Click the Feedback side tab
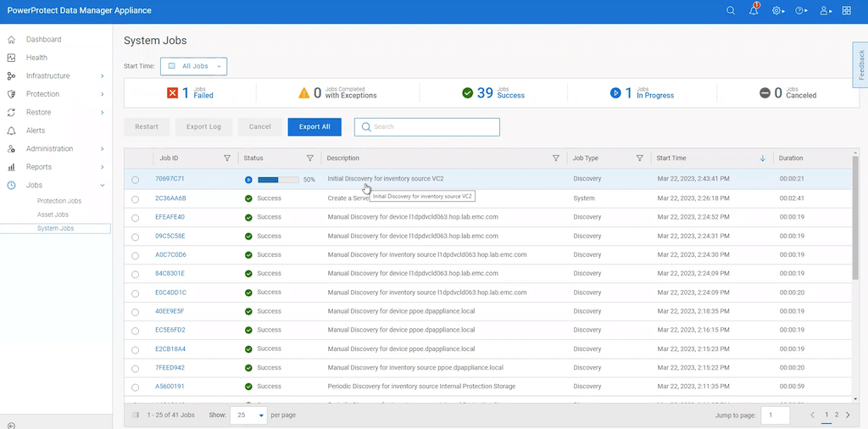Screen dimensions: 868x429 point(860,64)
